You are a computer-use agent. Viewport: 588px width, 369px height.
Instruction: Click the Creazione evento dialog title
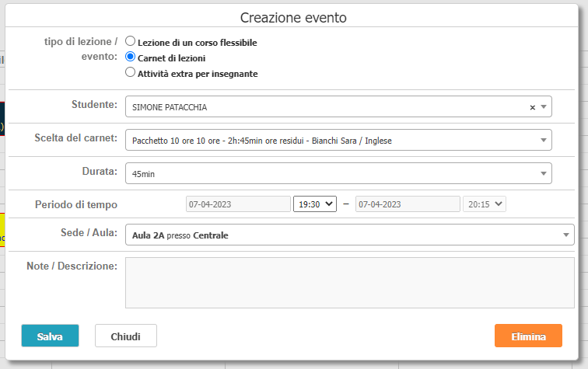[x=293, y=18]
